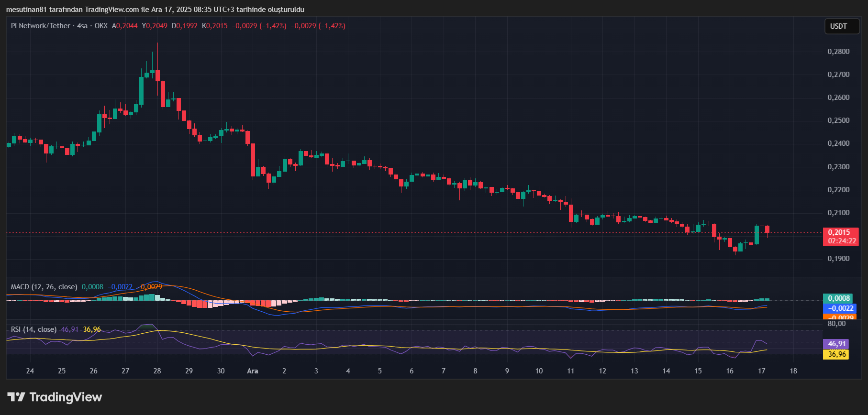Click the TradingView wordmark text at bottom
Screen dimensions: 868x415
(x=66, y=397)
